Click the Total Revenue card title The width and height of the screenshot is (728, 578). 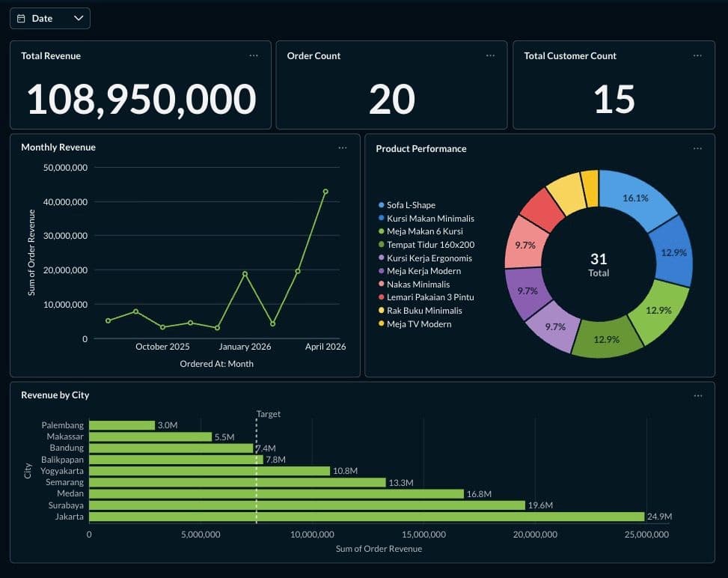tap(51, 55)
